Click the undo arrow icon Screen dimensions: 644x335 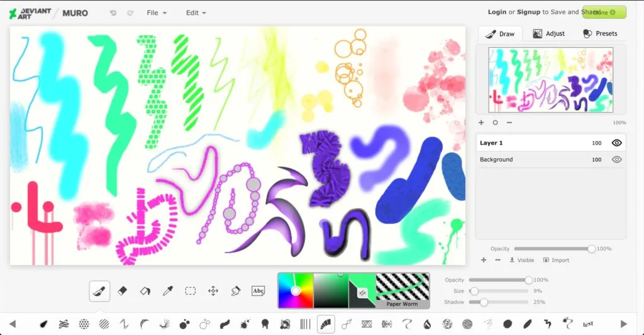click(x=113, y=13)
